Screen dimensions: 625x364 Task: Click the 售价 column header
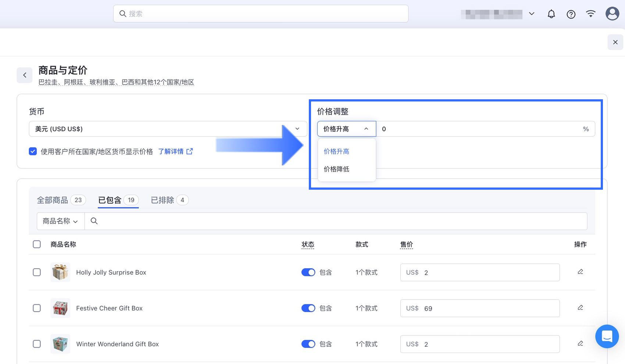406,245
